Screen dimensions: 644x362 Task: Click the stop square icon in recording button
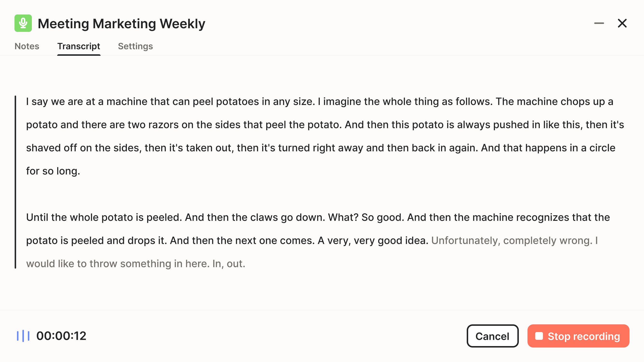pos(539,336)
